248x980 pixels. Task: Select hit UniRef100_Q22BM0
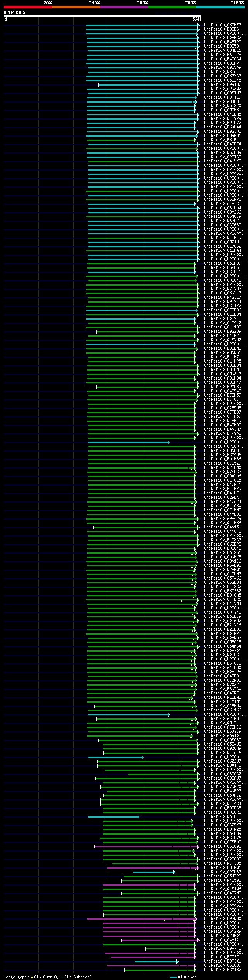(222, 468)
